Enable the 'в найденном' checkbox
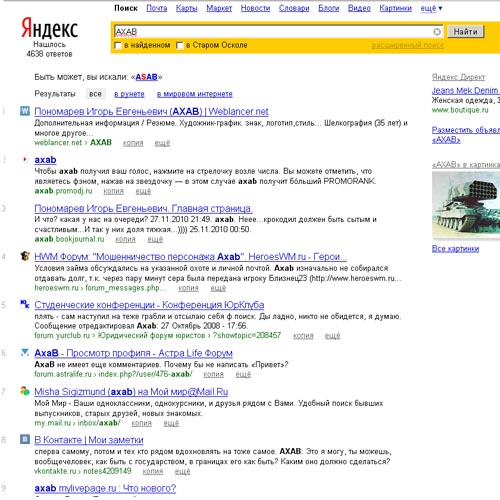500x500 pixels. tap(118, 45)
